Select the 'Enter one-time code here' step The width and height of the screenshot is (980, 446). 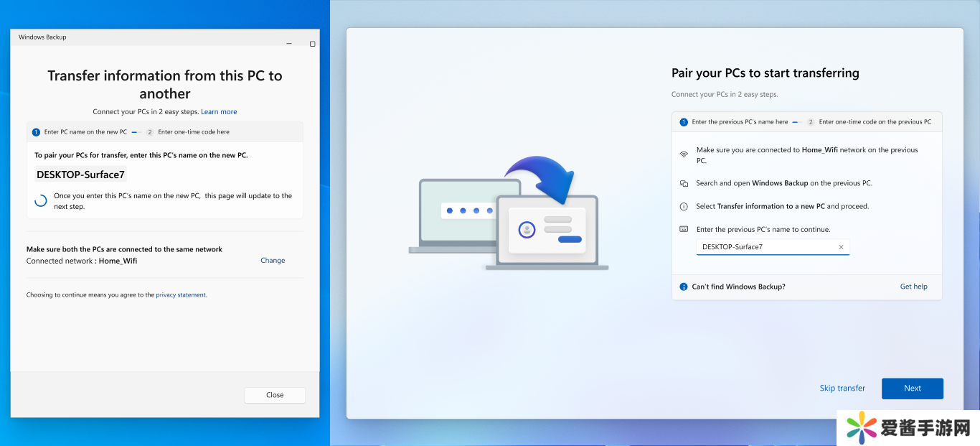click(188, 132)
